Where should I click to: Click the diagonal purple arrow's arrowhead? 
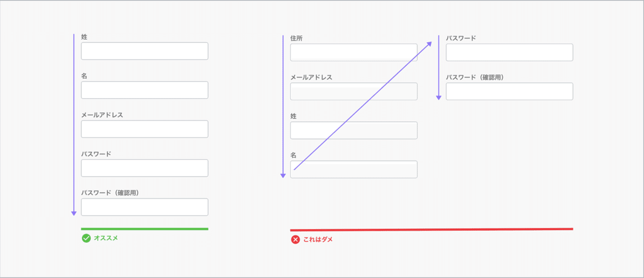(x=430, y=44)
